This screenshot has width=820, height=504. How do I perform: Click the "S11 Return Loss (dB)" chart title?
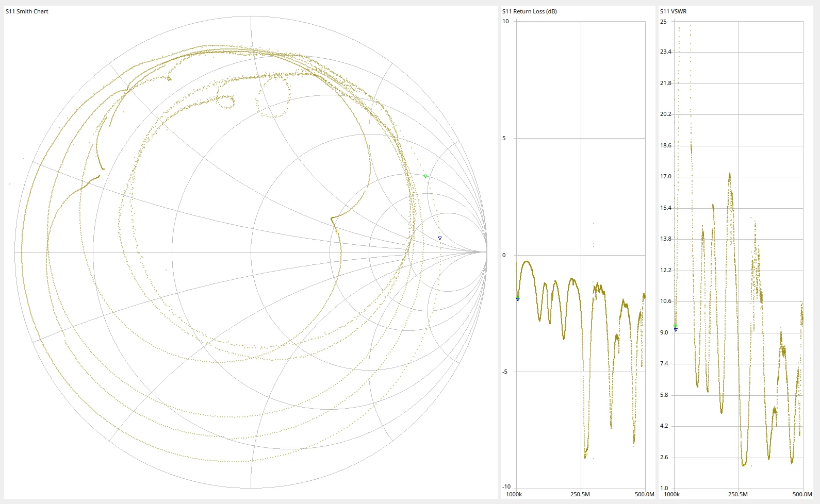(530, 11)
